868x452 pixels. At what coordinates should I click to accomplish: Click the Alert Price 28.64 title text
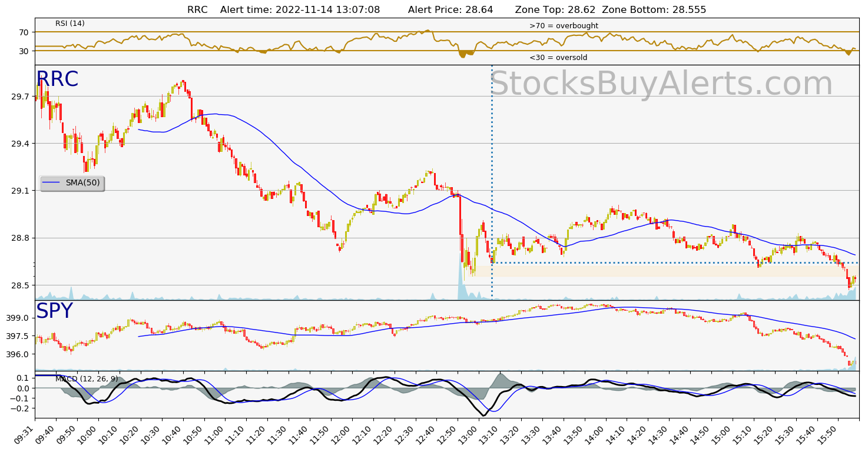coord(450,9)
